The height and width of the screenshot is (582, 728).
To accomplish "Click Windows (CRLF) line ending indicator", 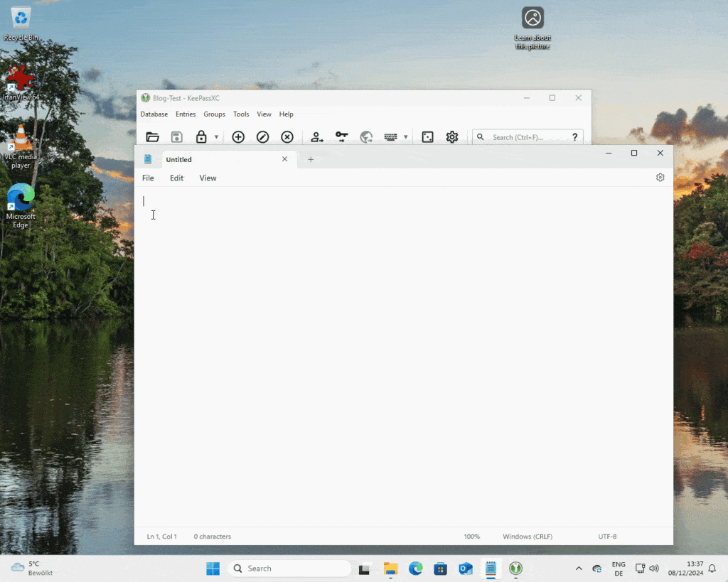I will click(x=528, y=537).
